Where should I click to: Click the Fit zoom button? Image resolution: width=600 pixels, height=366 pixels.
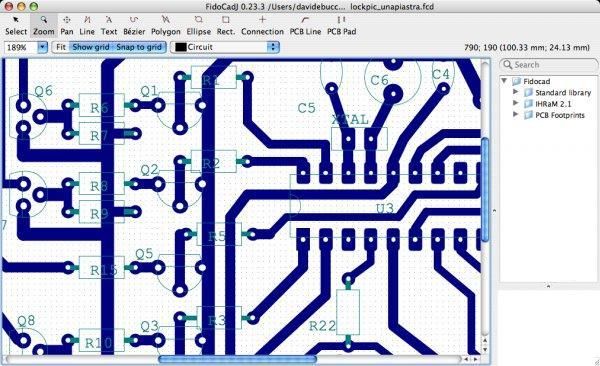(x=61, y=47)
